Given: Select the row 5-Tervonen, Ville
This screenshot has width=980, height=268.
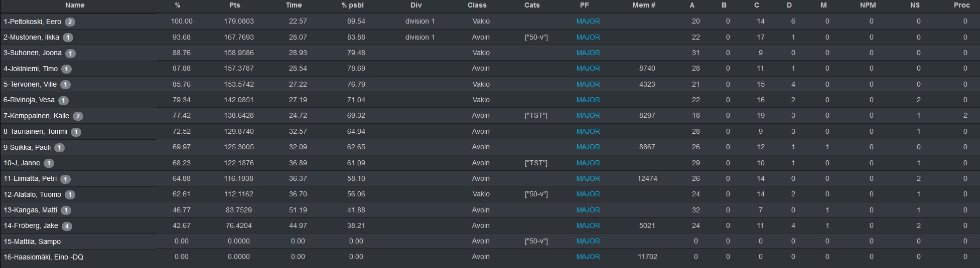Looking at the screenshot, I should pos(490,84).
